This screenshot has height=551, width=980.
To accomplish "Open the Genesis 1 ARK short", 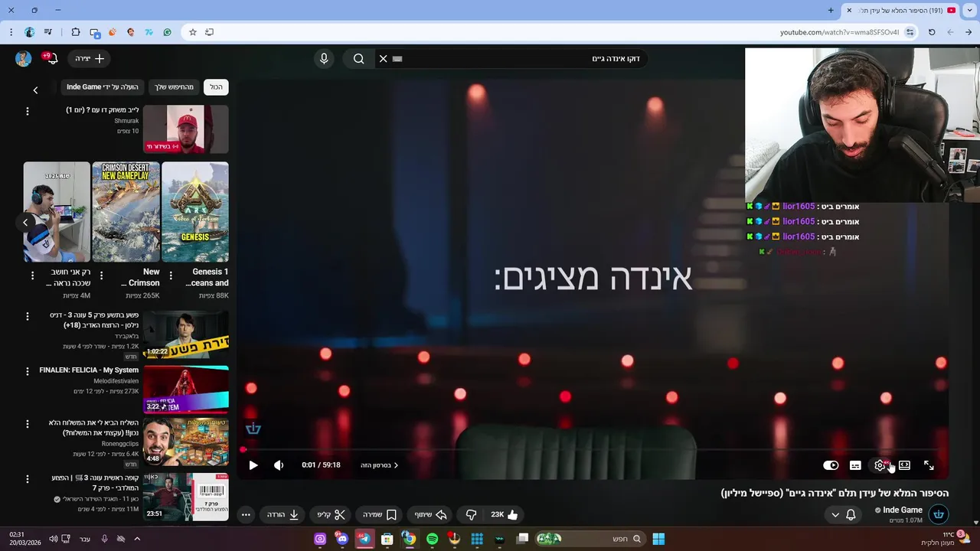I will (x=194, y=212).
